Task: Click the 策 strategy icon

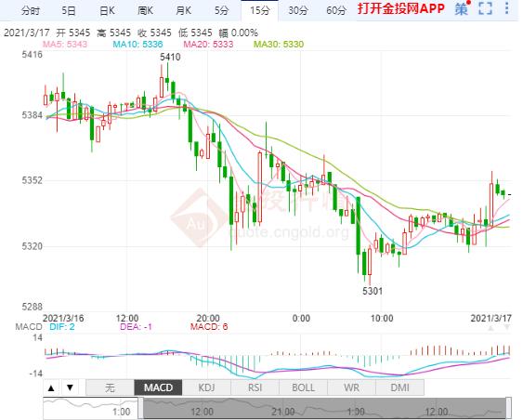Action: [462, 8]
